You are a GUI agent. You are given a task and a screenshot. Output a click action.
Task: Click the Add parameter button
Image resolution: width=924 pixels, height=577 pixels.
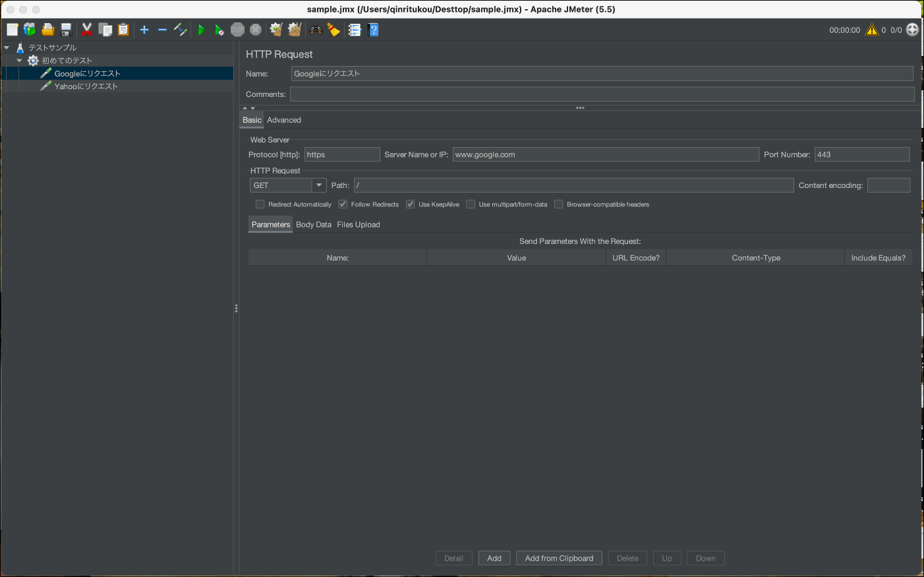click(x=494, y=559)
